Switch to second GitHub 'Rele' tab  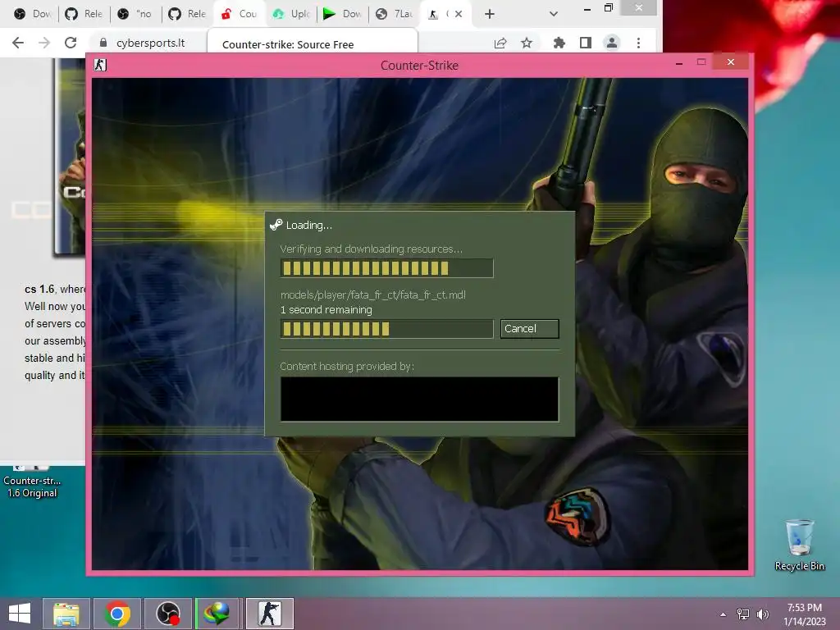click(187, 14)
